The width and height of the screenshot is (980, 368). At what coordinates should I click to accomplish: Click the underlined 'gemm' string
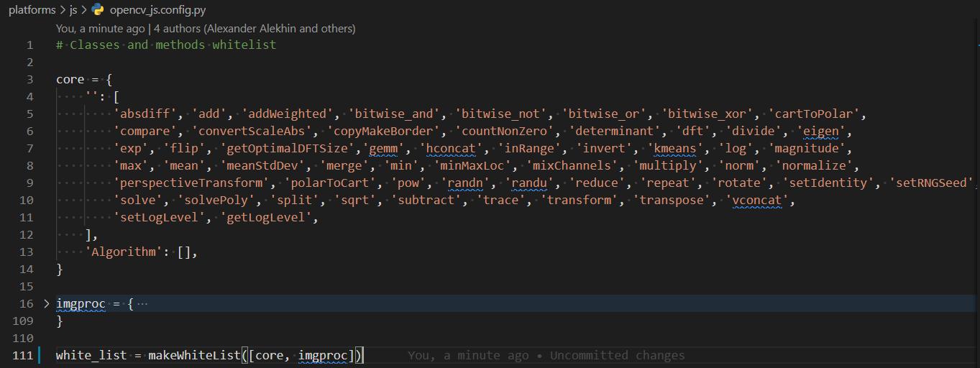[384, 148]
